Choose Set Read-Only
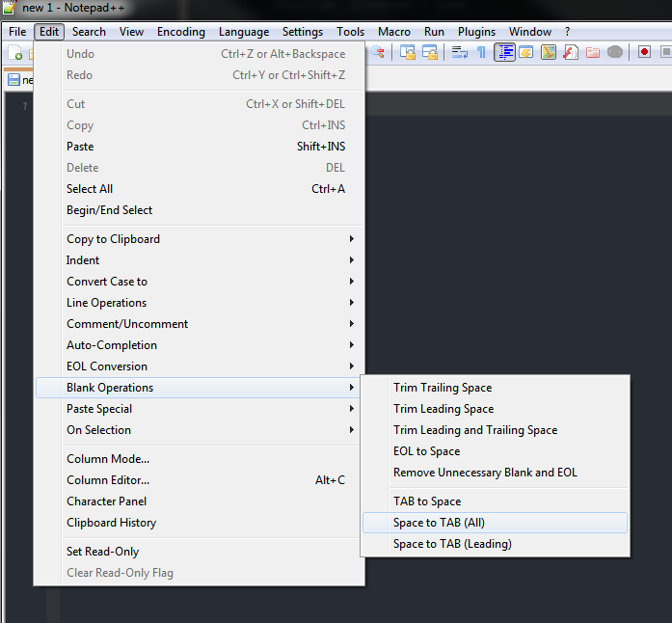This screenshot has height=623, width=672. tap(200, 552)
